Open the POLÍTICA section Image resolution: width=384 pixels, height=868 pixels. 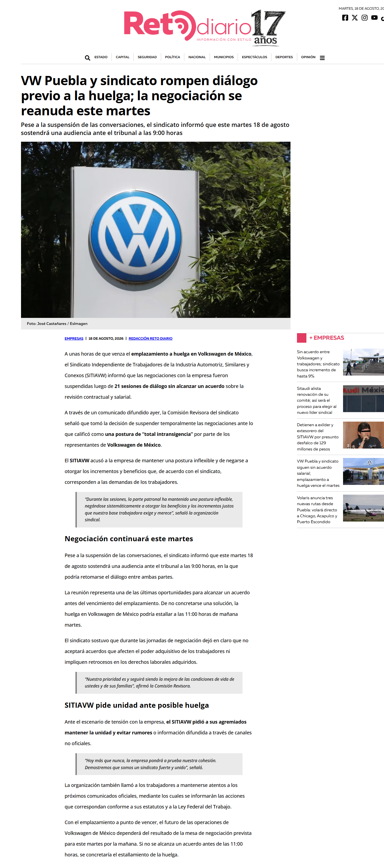click(172, 57)
